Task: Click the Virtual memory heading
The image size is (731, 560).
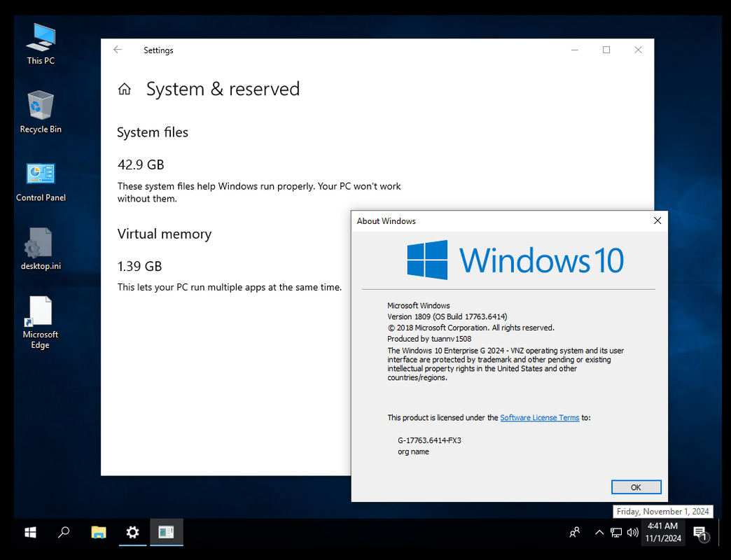Action: coord(165,234)
